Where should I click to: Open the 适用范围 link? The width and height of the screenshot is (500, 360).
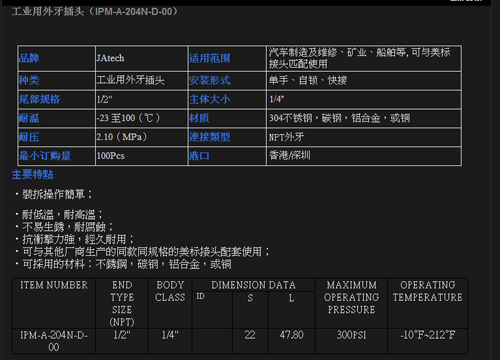[210, 58]
